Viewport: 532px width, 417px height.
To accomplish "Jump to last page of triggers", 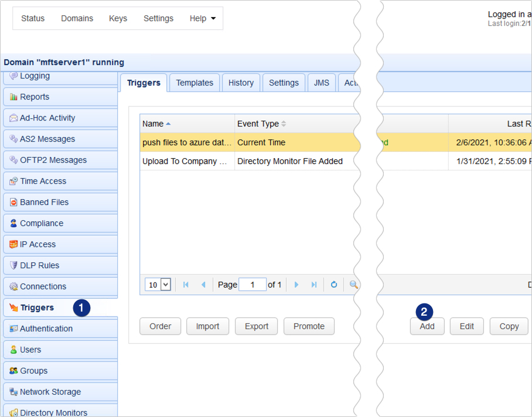I will coord(314,285).
